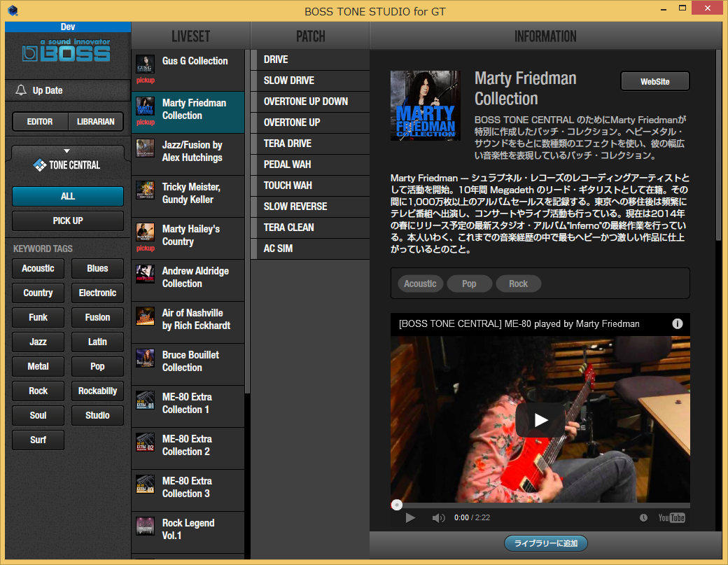The width and height of the screenshot is (728, 565).
Task: Click the ME-80 Extra Collection 3 thumbnail
Action: coord(146,484)
